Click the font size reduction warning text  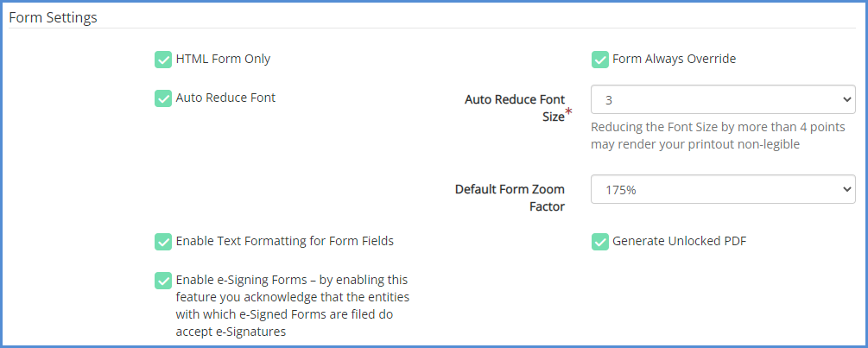click(x=717, y=136)
